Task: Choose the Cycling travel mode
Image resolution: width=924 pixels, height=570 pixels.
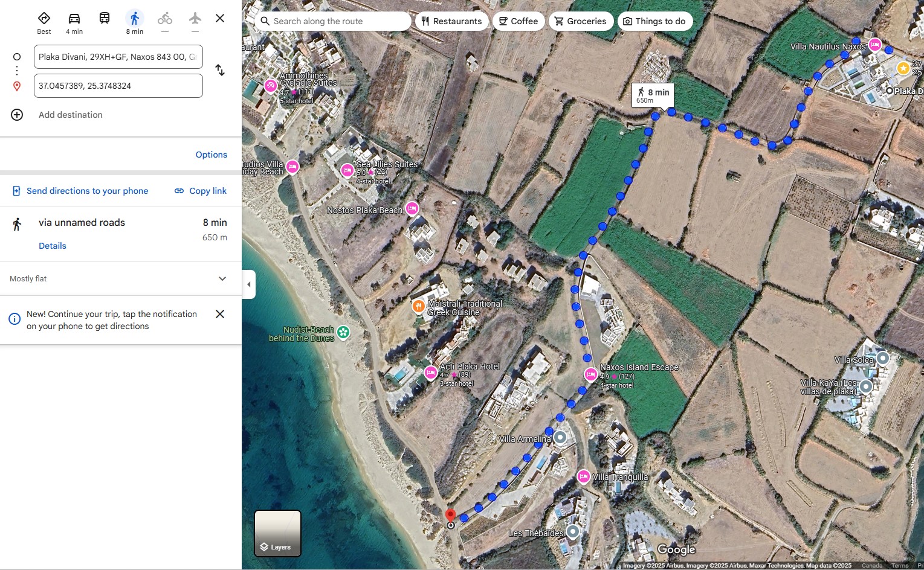Action: [x=165, y=22]
